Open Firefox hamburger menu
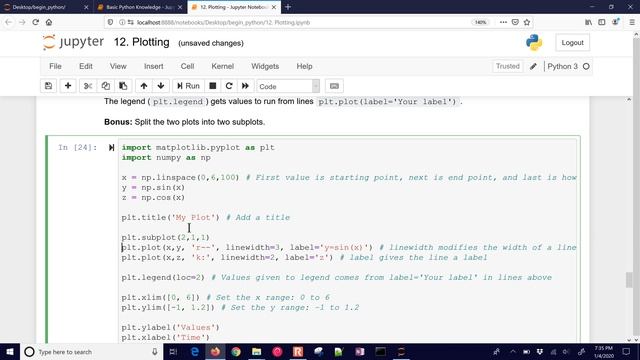This screenshot has width=640, height=360. tap(631, 22)
